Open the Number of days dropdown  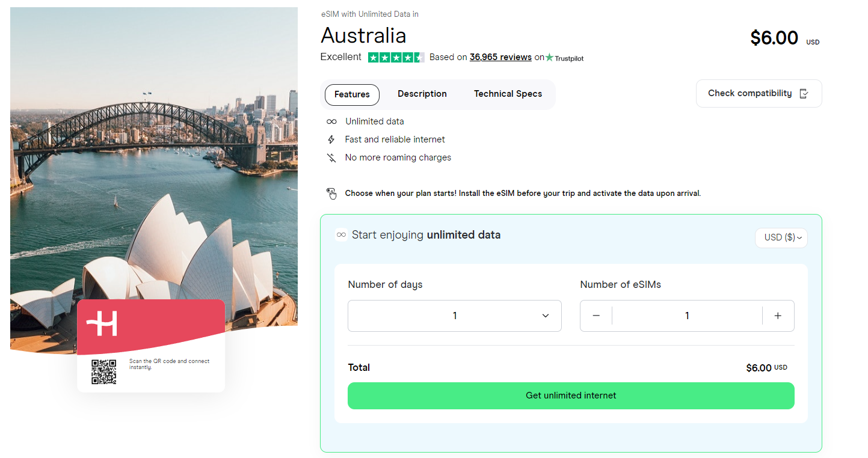(454, 316)
